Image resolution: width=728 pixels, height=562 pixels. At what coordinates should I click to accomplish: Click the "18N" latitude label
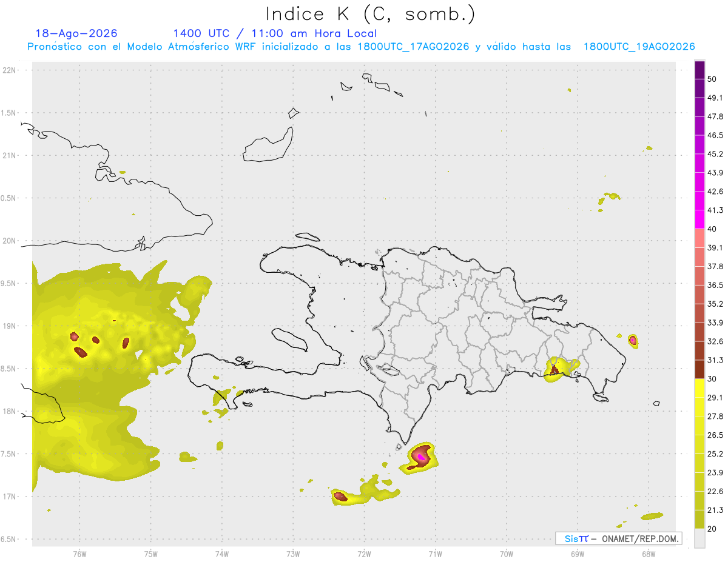point(10,411)
